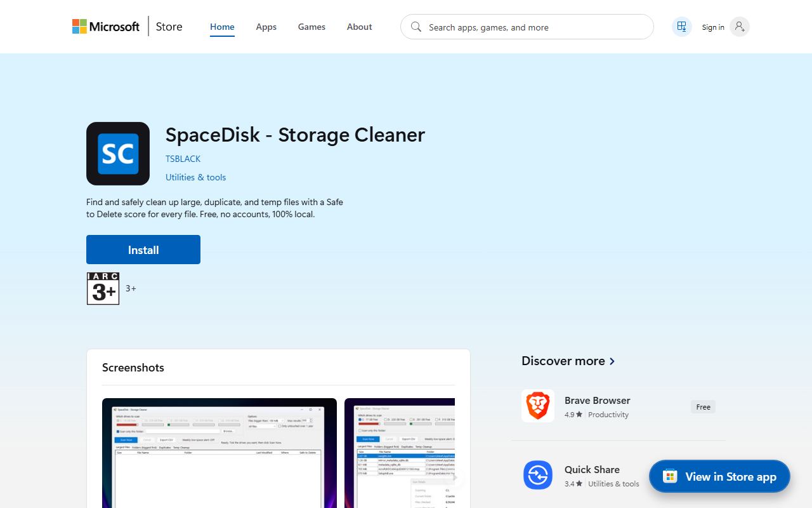The image size is (812, 508).
Task: Click the search magnifier icon
Action: (x=416, y=27)
